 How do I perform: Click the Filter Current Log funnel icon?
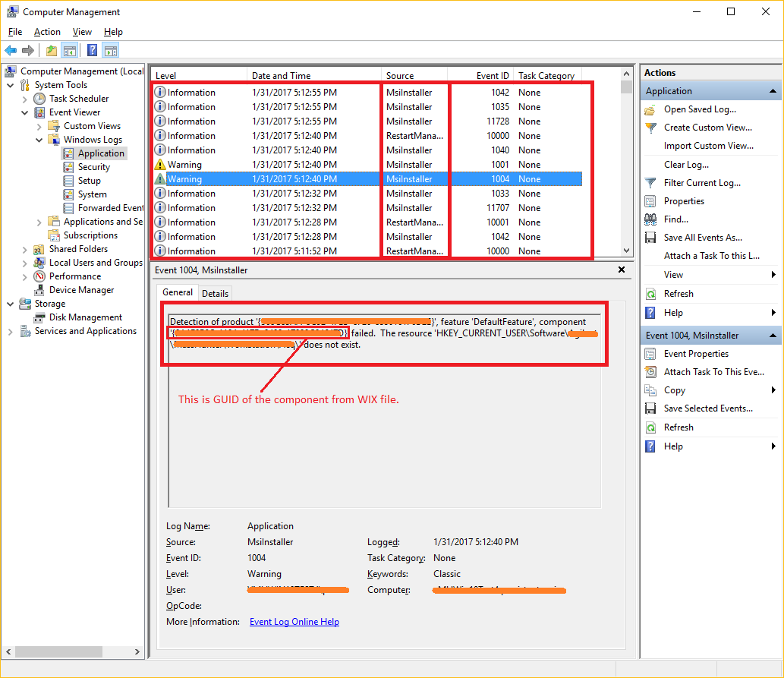point(650,183)
